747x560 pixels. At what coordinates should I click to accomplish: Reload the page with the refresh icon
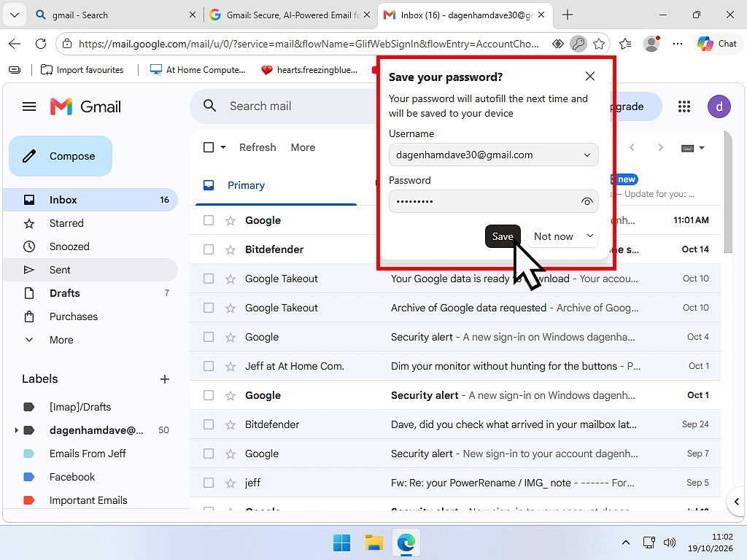coord(41,44)
